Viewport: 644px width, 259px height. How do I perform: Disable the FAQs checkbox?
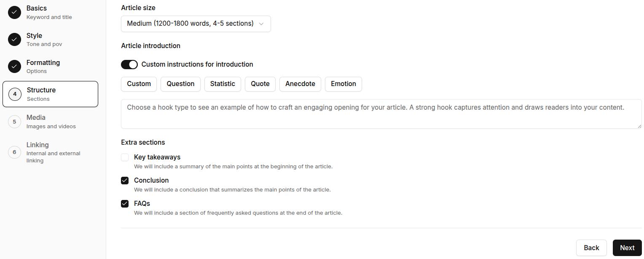pos(125,203)
